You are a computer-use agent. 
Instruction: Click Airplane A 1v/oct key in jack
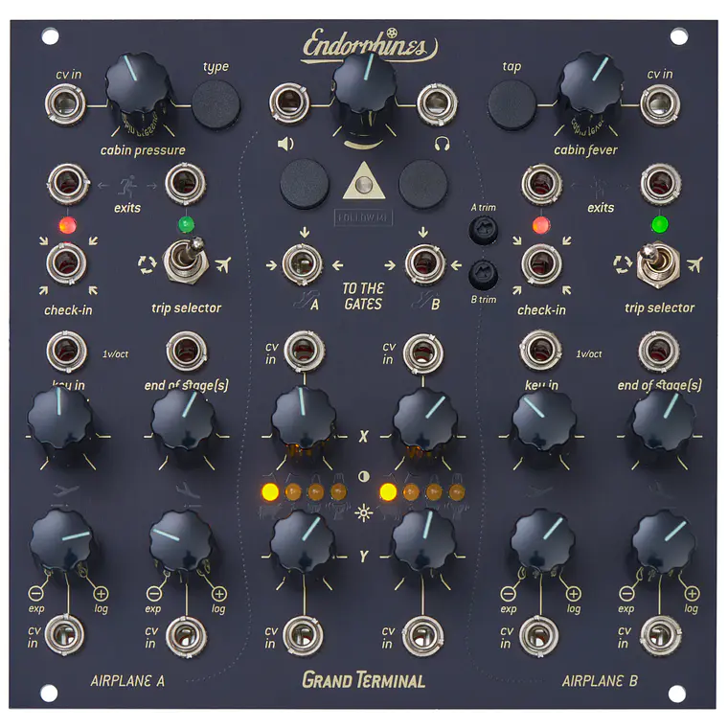65,351
